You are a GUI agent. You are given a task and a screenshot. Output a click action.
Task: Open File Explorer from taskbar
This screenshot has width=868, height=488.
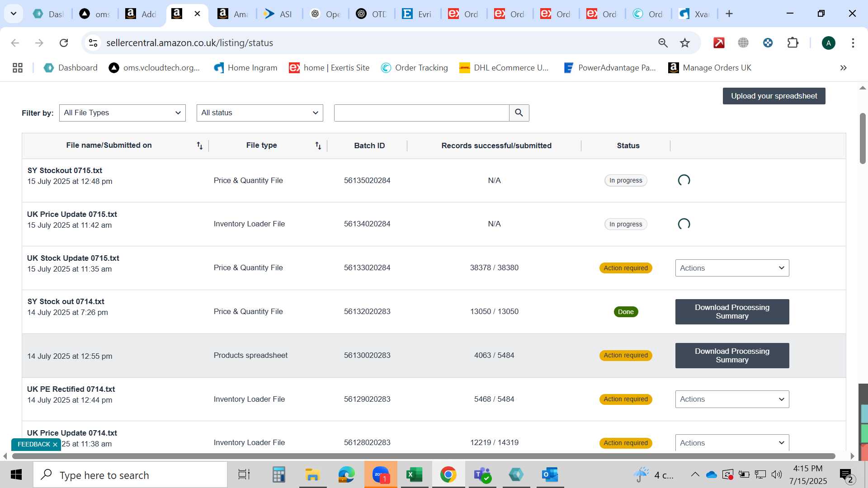tap(312, 475)
